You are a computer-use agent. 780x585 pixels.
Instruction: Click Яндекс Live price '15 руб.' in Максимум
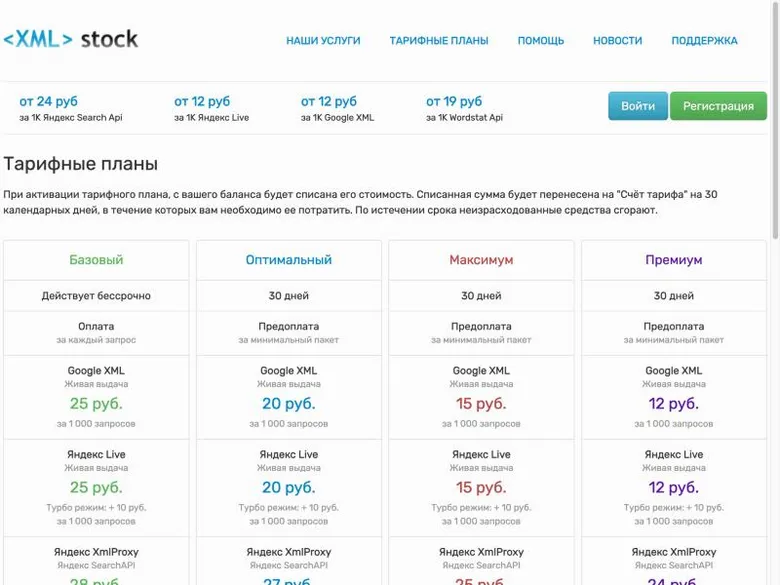(x=481, y=487)
